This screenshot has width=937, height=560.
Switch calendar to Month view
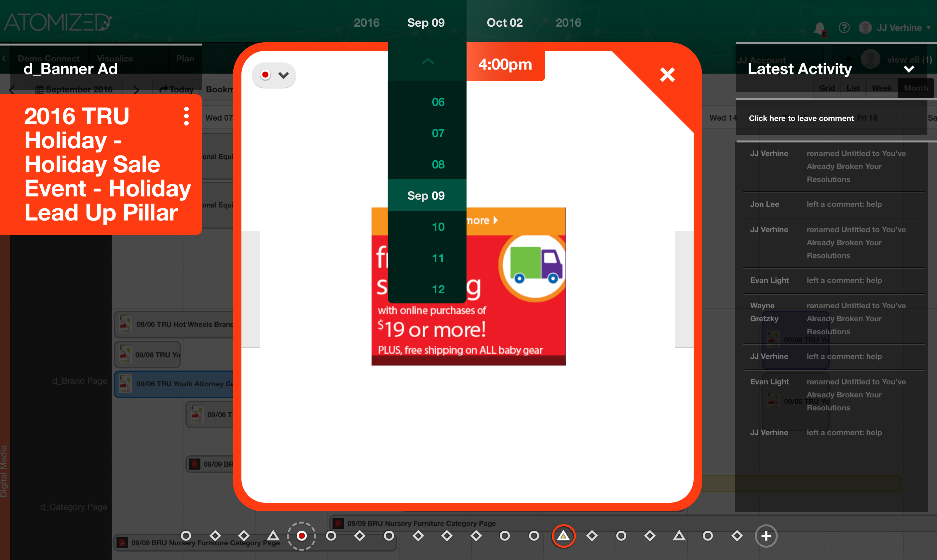point(916,88)
